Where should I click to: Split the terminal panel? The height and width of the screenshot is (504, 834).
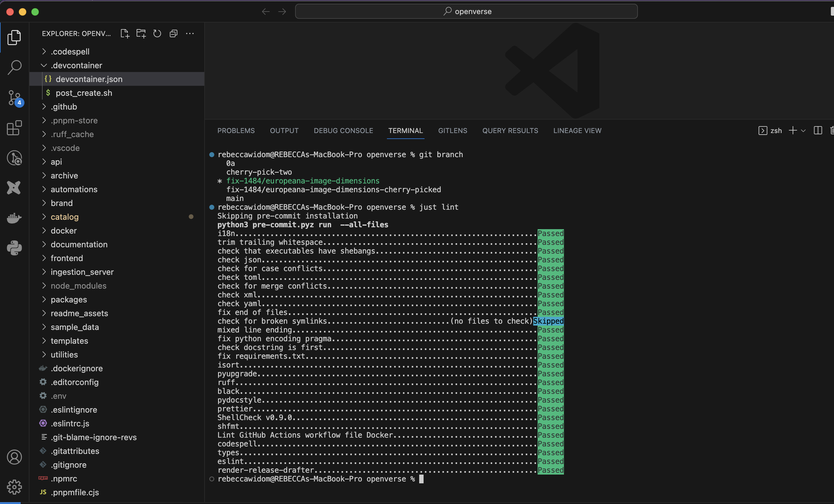pos(818,131)
